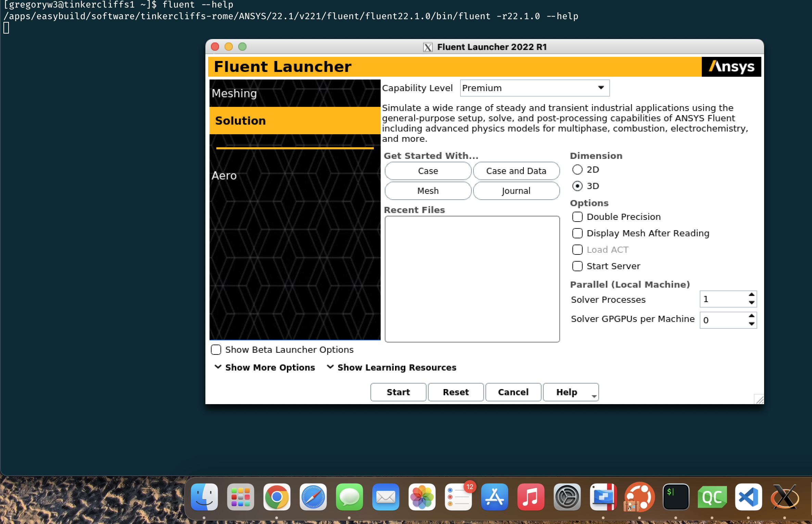Open the XQuartz icon in the dock
The height and width of the screenshot is (524, 812).
tap(785, 497)
